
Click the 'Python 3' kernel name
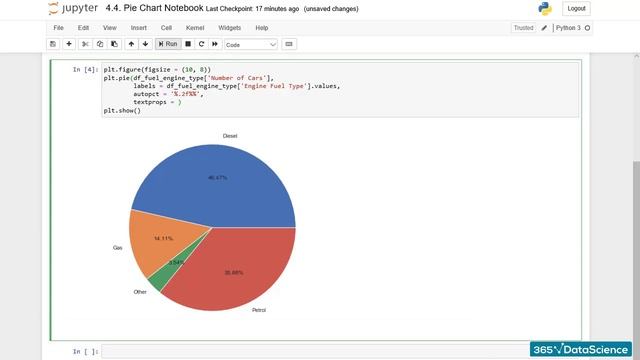click(x=568, y=28)
